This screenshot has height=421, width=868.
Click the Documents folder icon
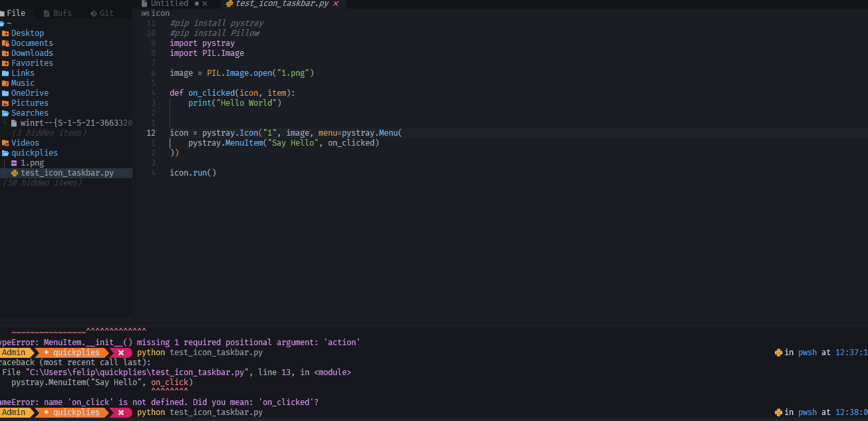coord(5,43)
